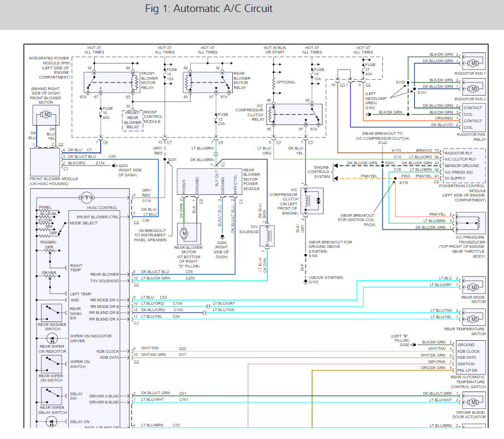Image resolution: width=504 pixels, height=439 pixels.
Task: Select the rear blower motor symbol
Action: click(184, 234)
